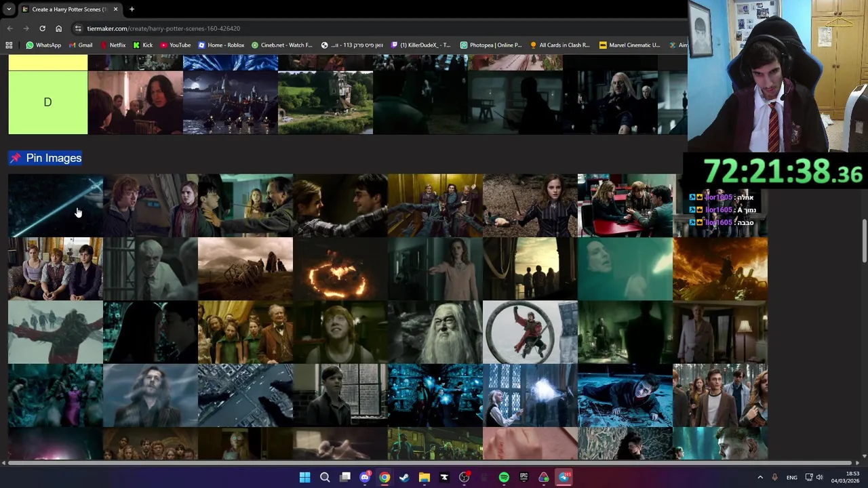Open Discord from the taskbar
This screenshot has height=488, width=868.
[365, 477]
